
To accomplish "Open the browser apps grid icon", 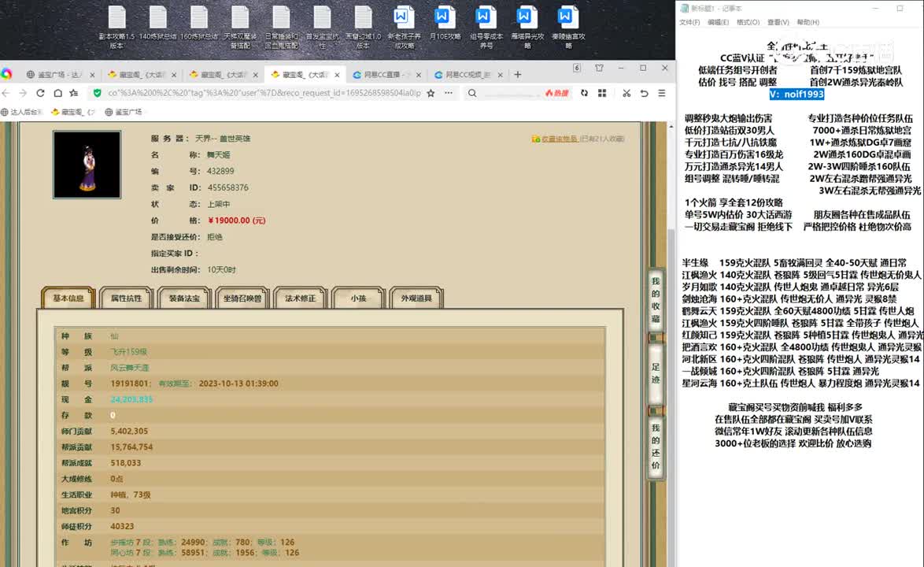I will (601, 93).
